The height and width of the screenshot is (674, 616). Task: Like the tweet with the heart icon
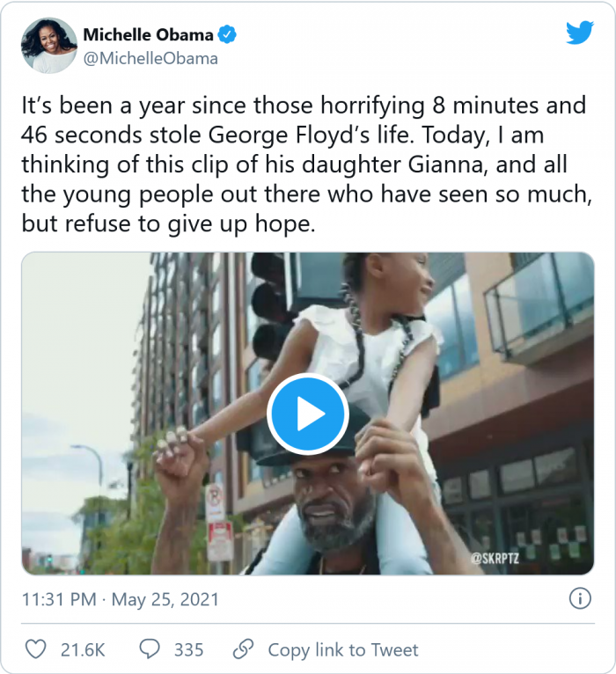[x=35, y=649]
